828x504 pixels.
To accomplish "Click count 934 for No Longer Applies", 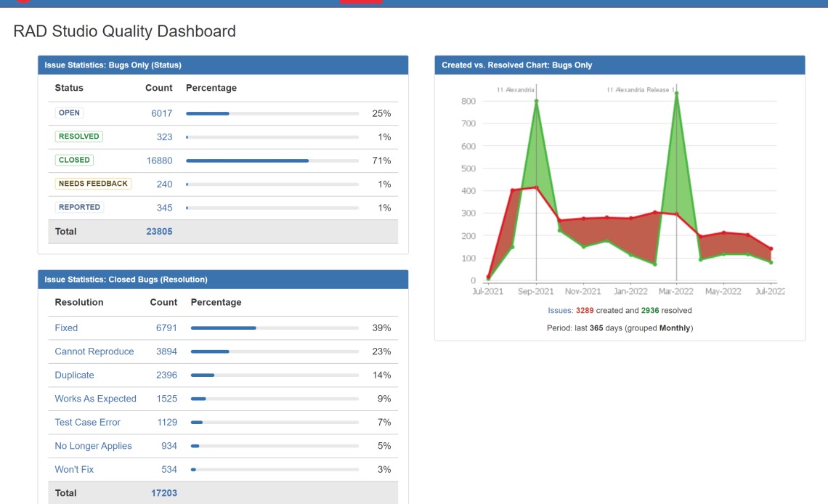I will (x=169, y=446).
